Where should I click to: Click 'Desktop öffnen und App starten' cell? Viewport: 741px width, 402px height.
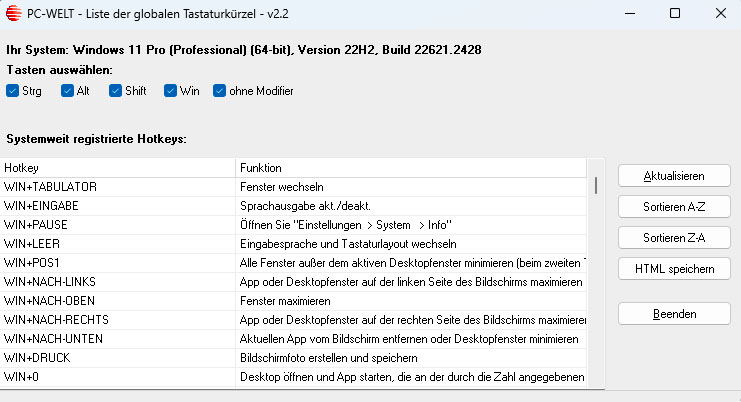pos(411,377)
